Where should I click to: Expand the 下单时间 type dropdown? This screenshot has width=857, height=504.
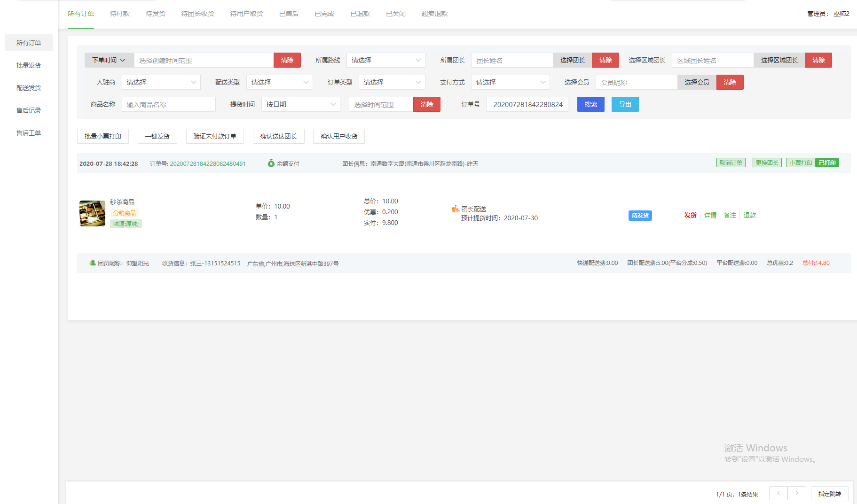pyautogui.click(x=109, y=60)
